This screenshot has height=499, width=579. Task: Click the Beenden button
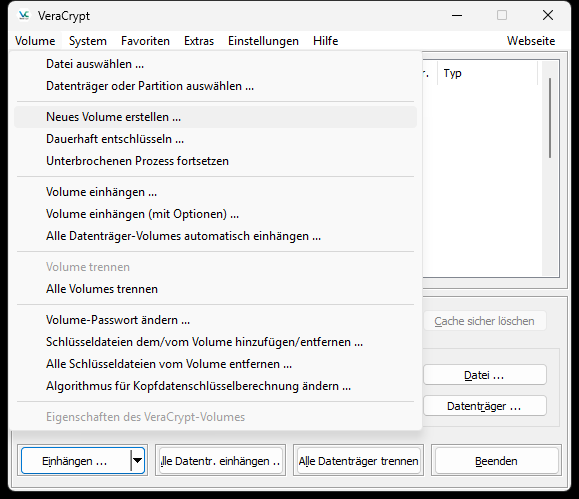pyautogui.click(x=496, y=461)
